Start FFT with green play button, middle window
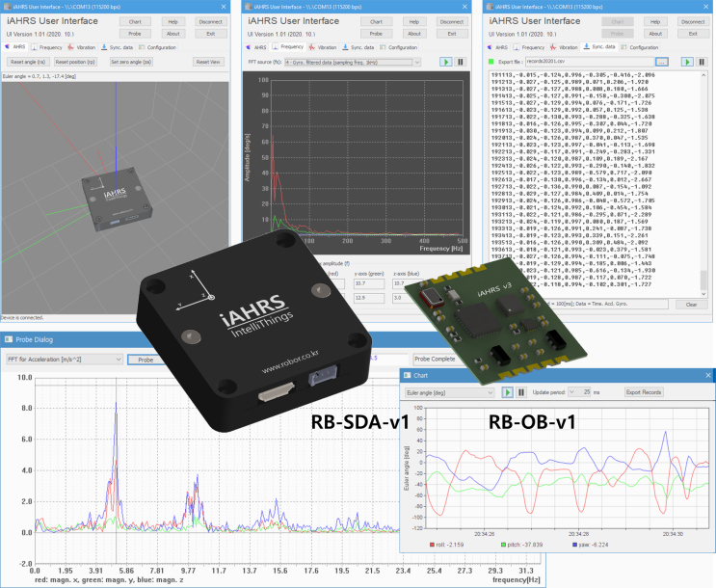 [x=445, y=62]
